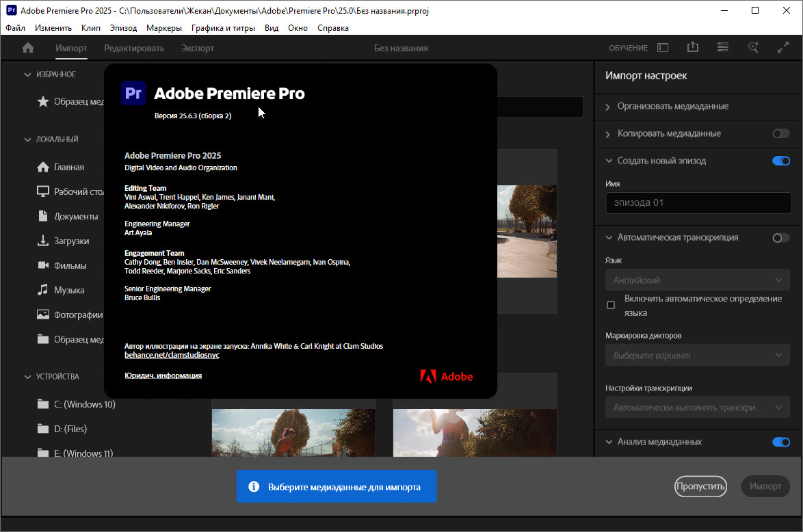Open the progress dashboard bars icon

723,48
